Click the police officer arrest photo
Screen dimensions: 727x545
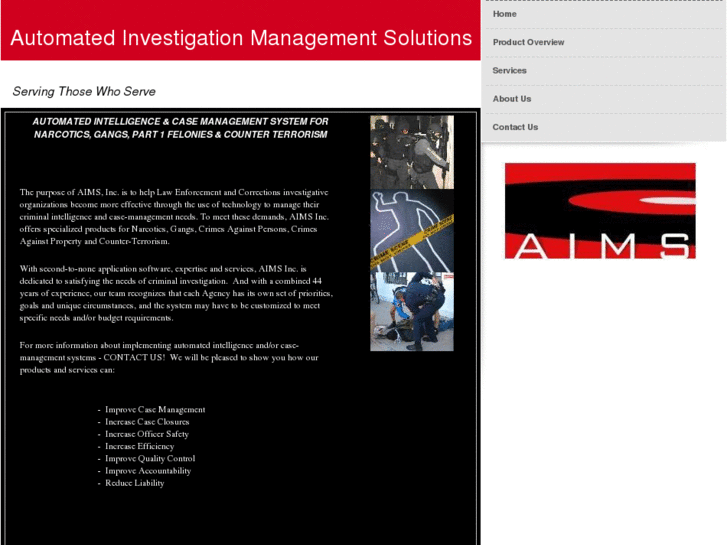412,312
